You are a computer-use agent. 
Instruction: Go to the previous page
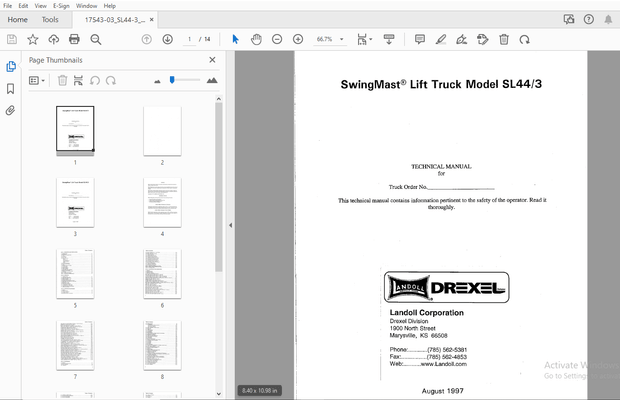(x=147, y=39)
